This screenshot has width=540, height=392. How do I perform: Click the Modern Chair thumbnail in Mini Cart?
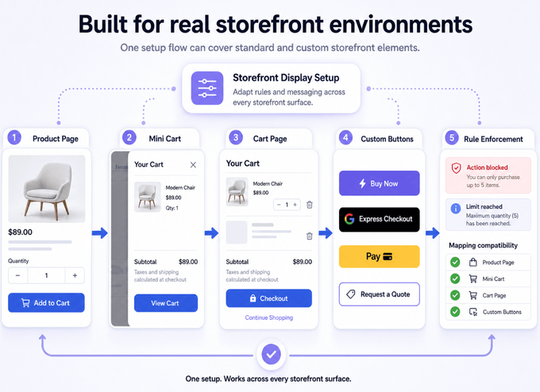pos(148,197)
